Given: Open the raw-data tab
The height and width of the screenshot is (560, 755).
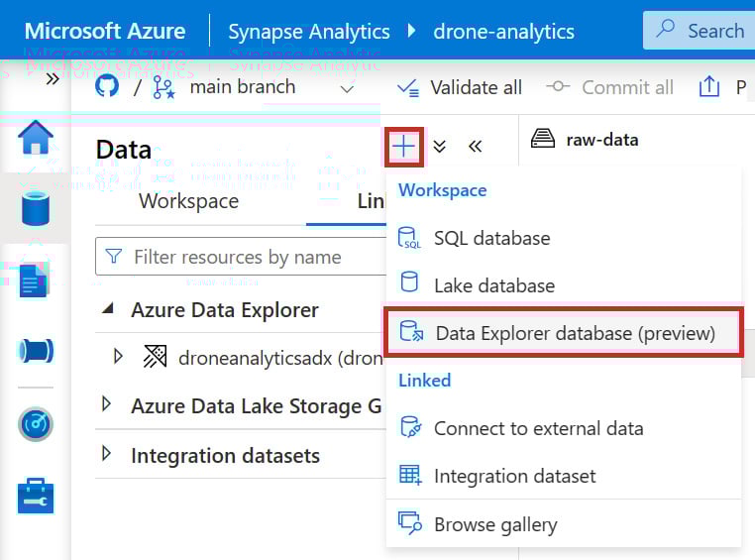Looking at the screenshot, I should click(x=585, y=140).
